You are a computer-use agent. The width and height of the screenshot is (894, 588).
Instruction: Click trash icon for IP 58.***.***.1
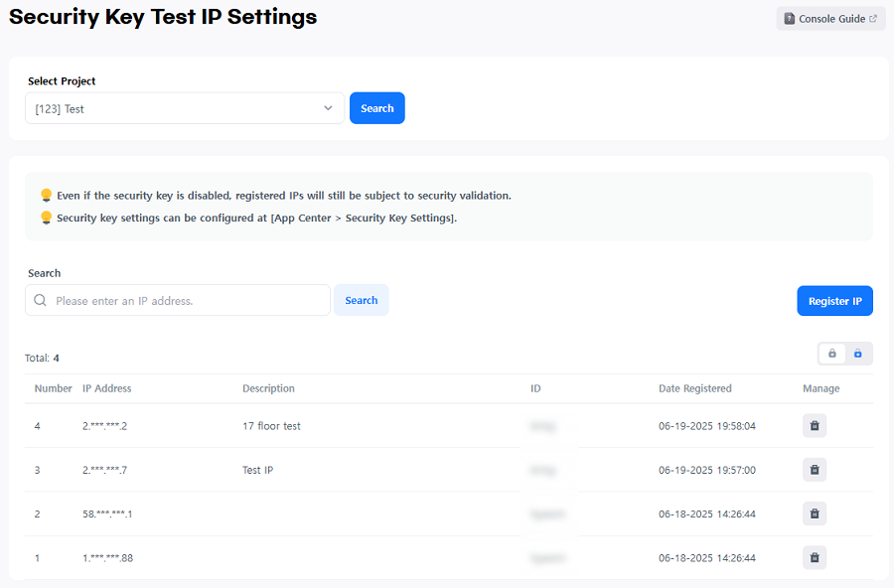click(814, 514)
